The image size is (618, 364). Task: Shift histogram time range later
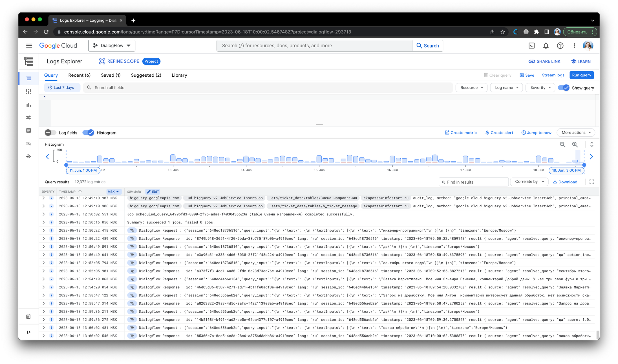tap(591, 157)
